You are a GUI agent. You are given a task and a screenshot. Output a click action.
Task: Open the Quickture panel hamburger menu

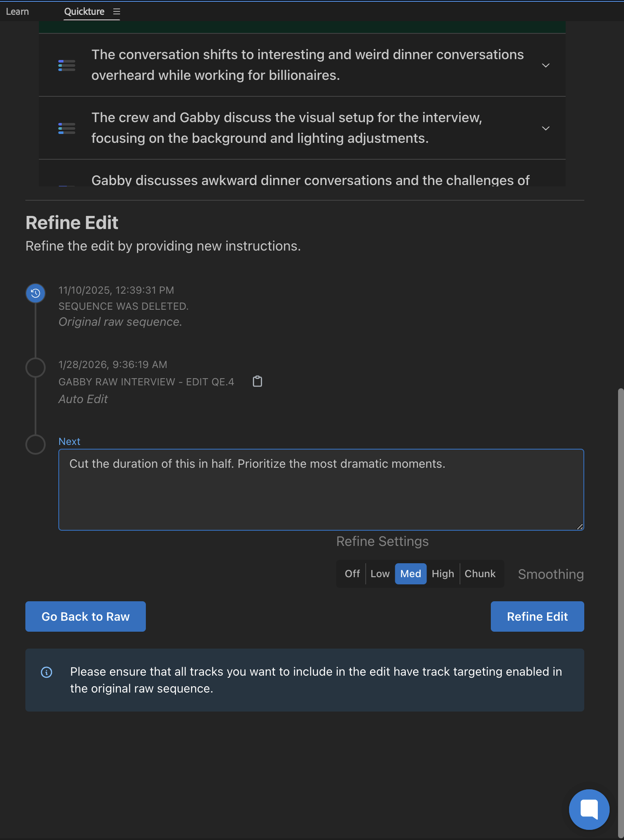click(117, 12)
